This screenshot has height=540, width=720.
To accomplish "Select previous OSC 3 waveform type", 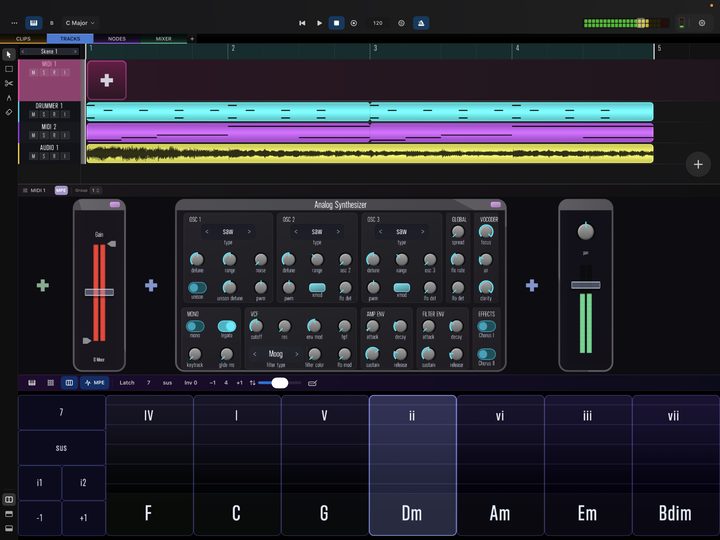I will click(x=380, y=231).
